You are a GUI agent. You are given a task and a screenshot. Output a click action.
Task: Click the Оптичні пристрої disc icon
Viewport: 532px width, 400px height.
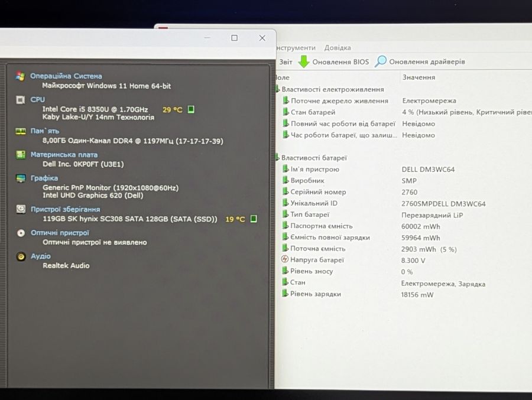point(21,233)
